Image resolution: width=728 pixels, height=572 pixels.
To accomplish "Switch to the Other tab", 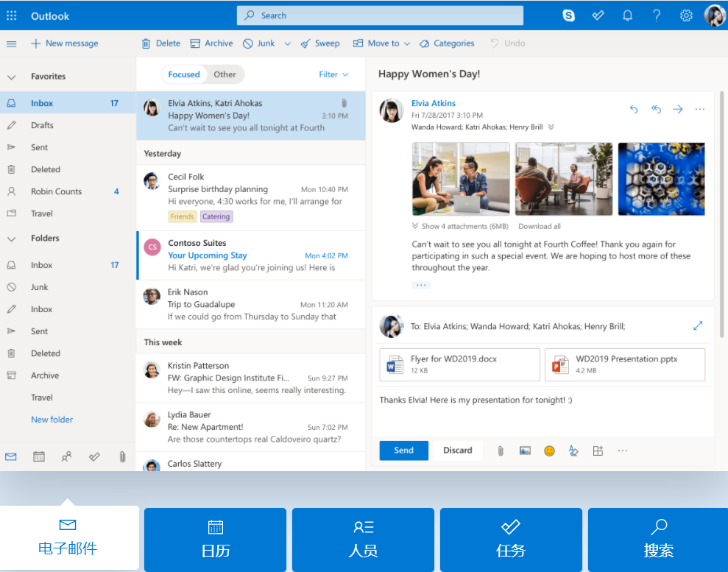I will coord(225,74).
